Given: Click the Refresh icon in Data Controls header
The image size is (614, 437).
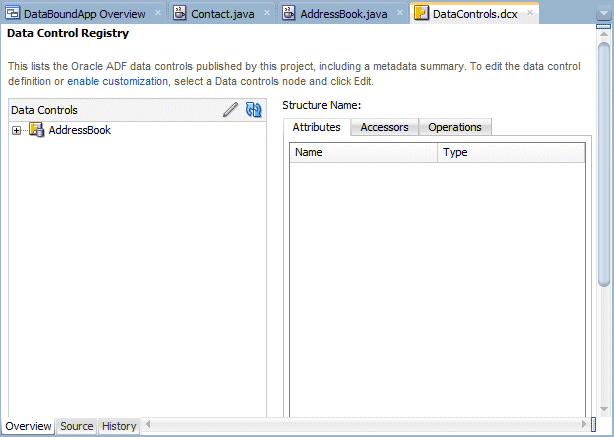Looking at the screenshot, I should point(253,110).
